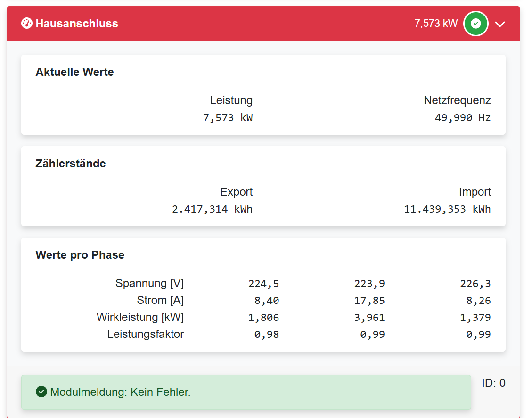Click the Spannung [V] row label
Image resolution: width=532 pixels, height=418 pixels.
pos(149,283)
